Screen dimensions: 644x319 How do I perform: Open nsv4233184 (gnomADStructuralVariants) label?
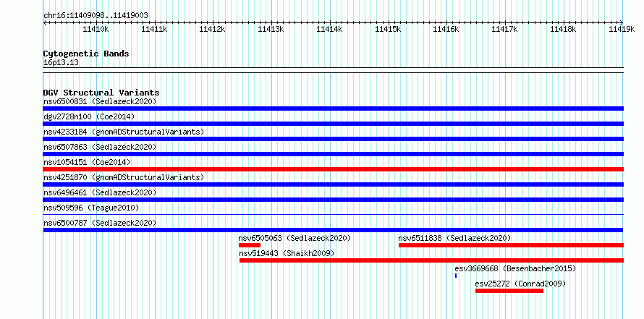tap(124, 132)
